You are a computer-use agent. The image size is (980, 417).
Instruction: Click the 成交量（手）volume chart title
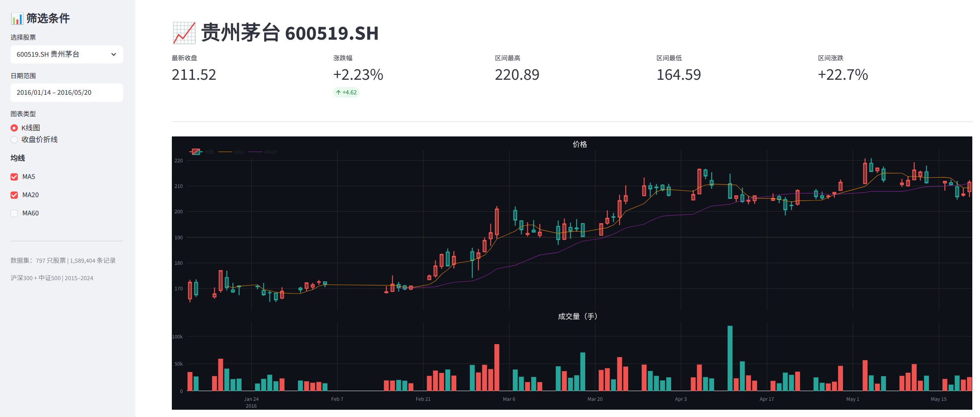click(x=577, y=317)
